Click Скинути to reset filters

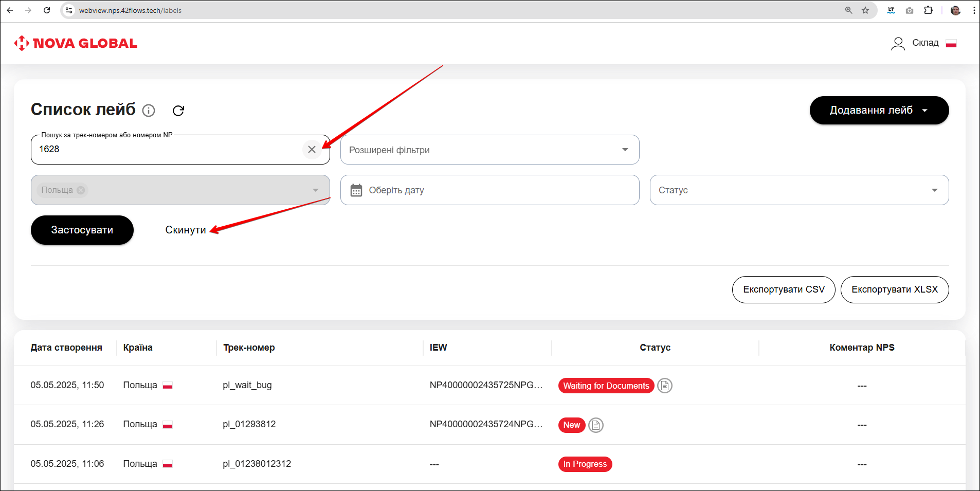pyautogui.click(x=185, y=230)
